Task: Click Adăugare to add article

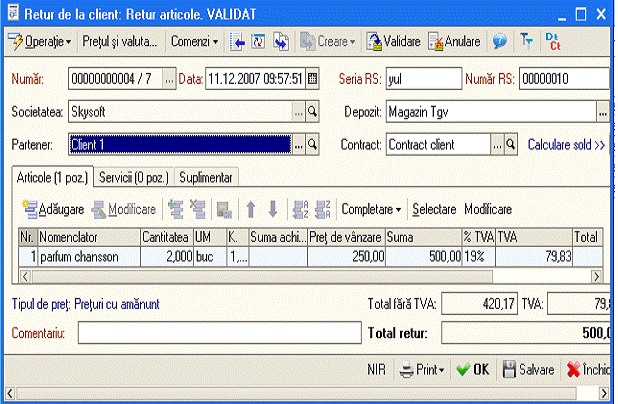Action: coord(53,209)
